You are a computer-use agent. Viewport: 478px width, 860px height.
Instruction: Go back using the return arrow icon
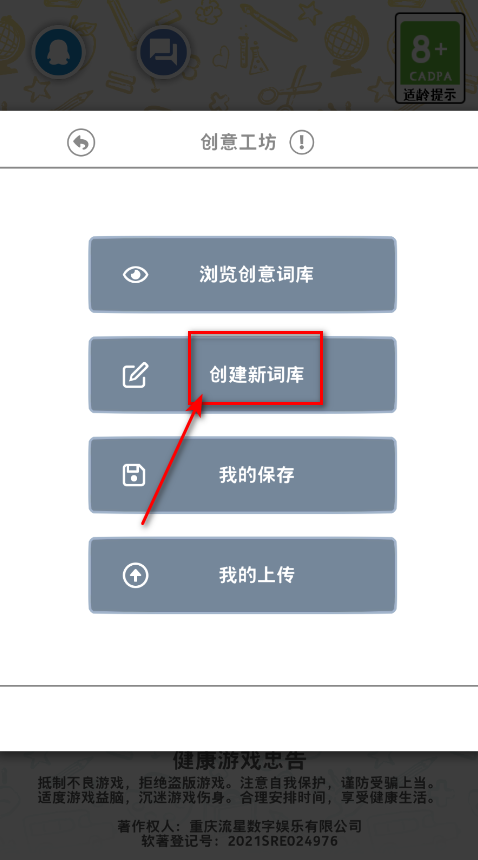pyautogui.click(x=81, y=143)
